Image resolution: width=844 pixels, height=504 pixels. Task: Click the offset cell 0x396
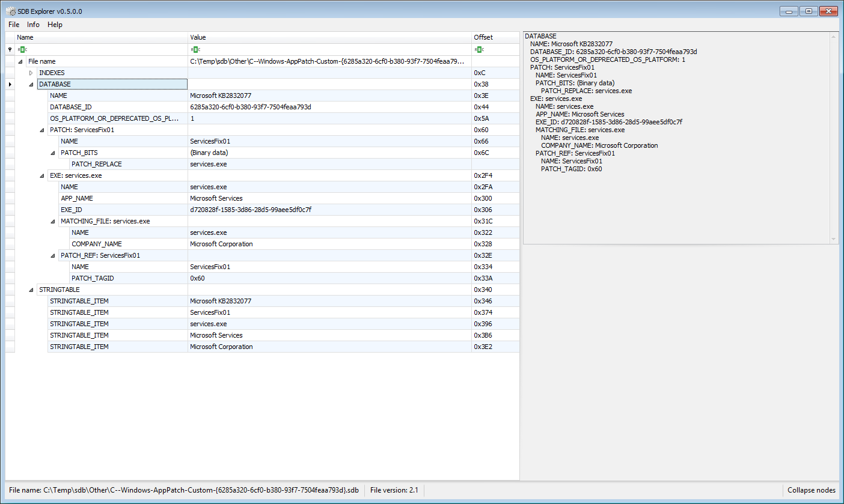click(x=495, y=324)
